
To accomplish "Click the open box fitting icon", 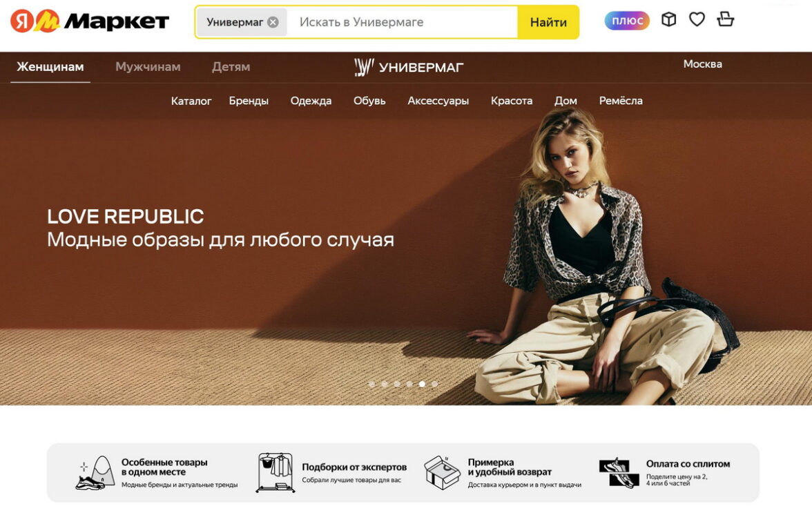I will pos(442,472).
